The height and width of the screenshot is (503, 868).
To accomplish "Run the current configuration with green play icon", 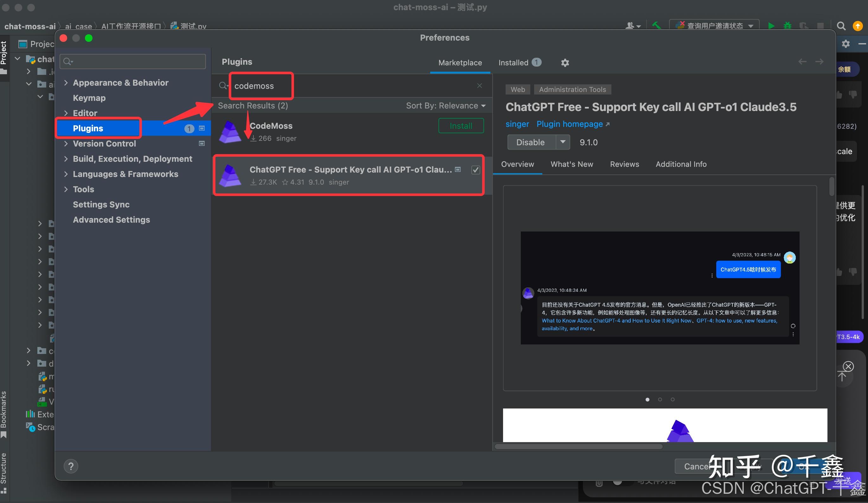I will pyautogui.click(x=771, y=26).
